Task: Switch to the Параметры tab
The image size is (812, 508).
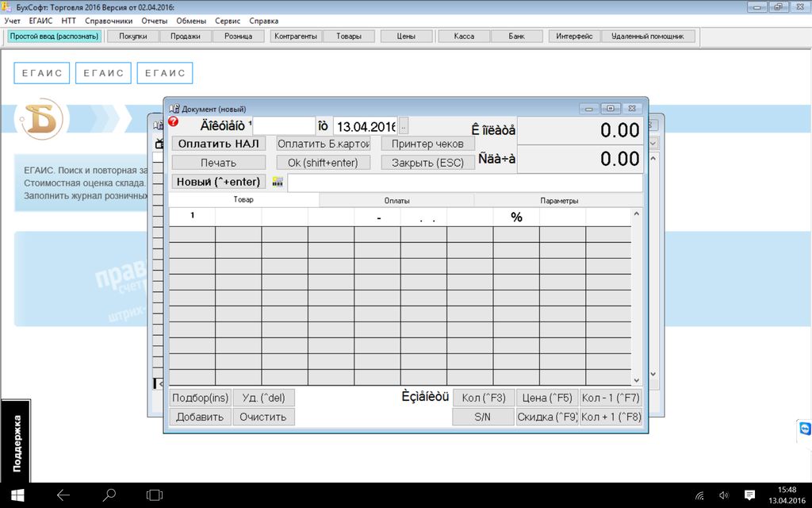Action: tap(559, 201)
